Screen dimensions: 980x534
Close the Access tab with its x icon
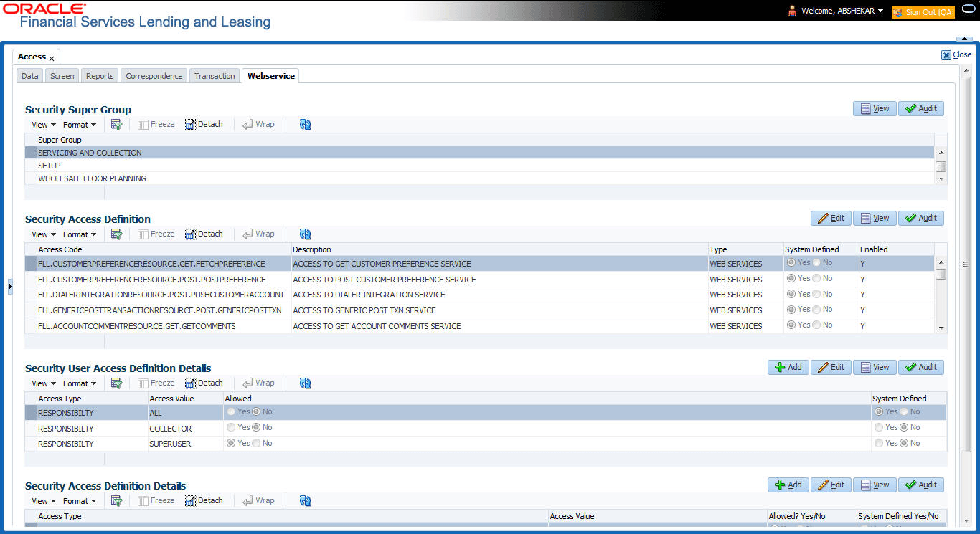[x=52, y=59]
